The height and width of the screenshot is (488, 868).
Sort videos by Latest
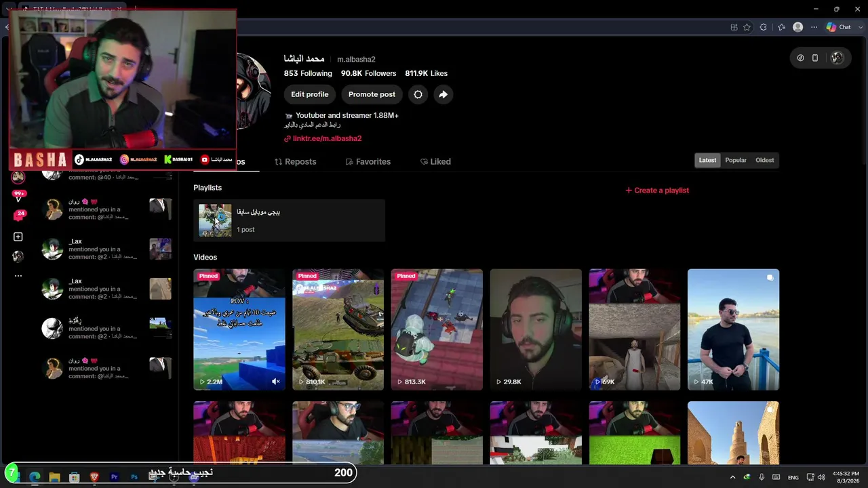click(707, 160)
